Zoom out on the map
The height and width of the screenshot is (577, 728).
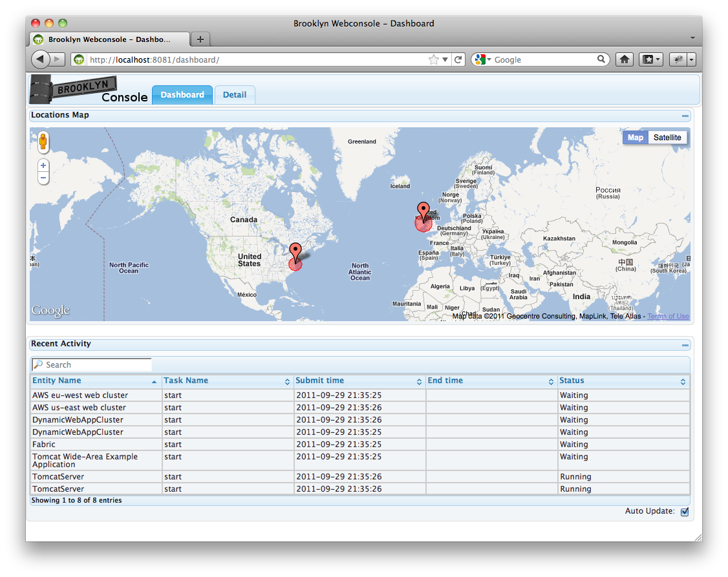coord(43,178)
